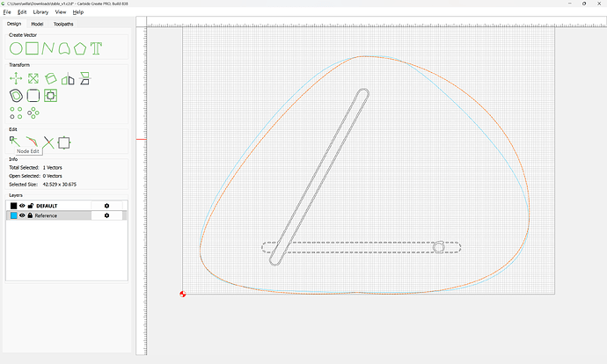Select the Polygon shape tool
Viewport: 607px width, 364px height.
pos(80,47)
